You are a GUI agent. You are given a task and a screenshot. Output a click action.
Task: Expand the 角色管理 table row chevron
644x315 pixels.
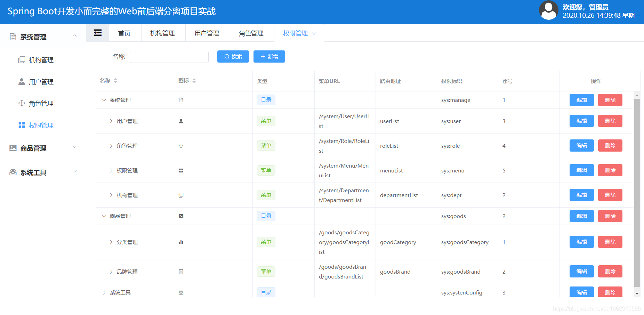pos(111,146)
